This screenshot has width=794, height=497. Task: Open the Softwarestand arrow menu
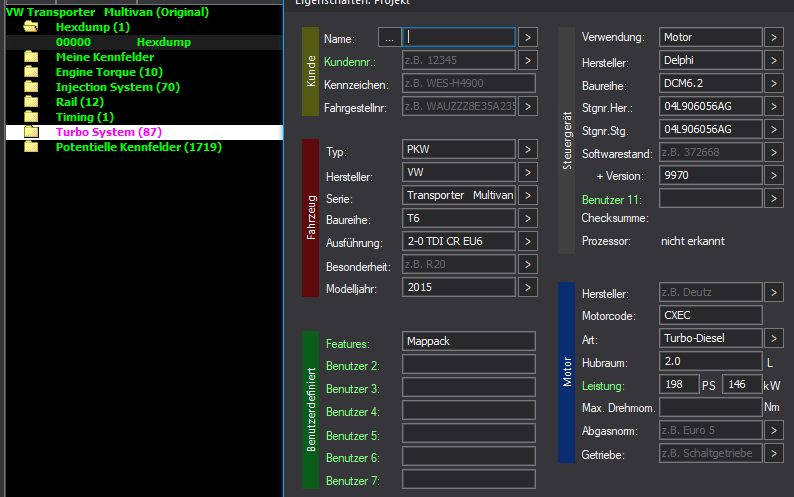[x=774, y=152]
